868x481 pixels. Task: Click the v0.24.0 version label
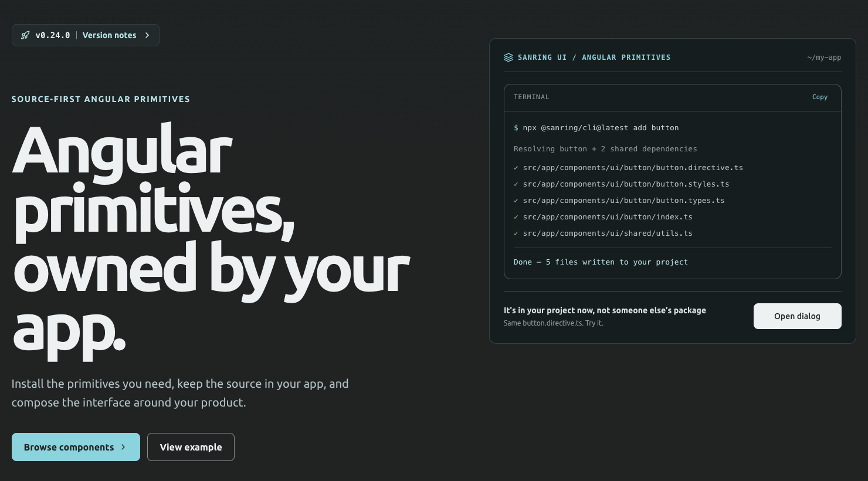pyautogui.click(x=53, y=35)
